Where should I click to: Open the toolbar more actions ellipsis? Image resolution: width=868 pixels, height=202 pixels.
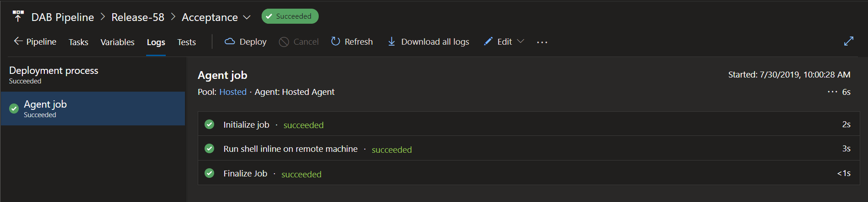click(542, 42)
